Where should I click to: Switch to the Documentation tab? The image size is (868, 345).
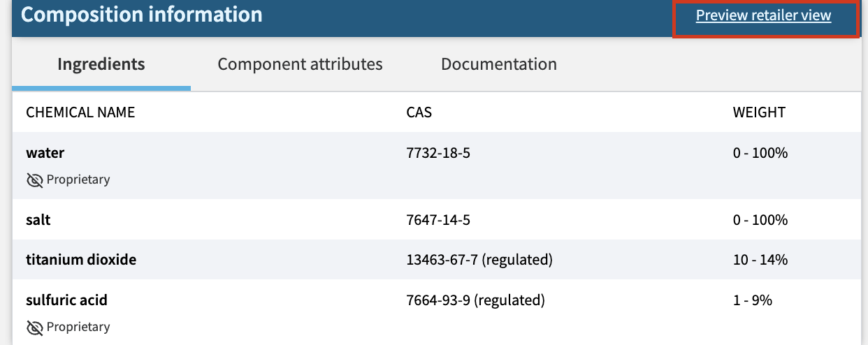click(499, 64)
